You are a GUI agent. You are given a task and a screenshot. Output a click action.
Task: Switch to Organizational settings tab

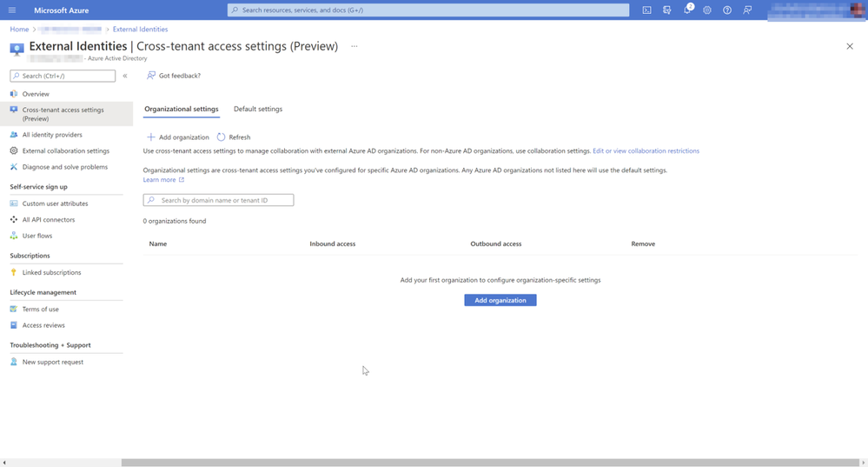click(182, 109)
